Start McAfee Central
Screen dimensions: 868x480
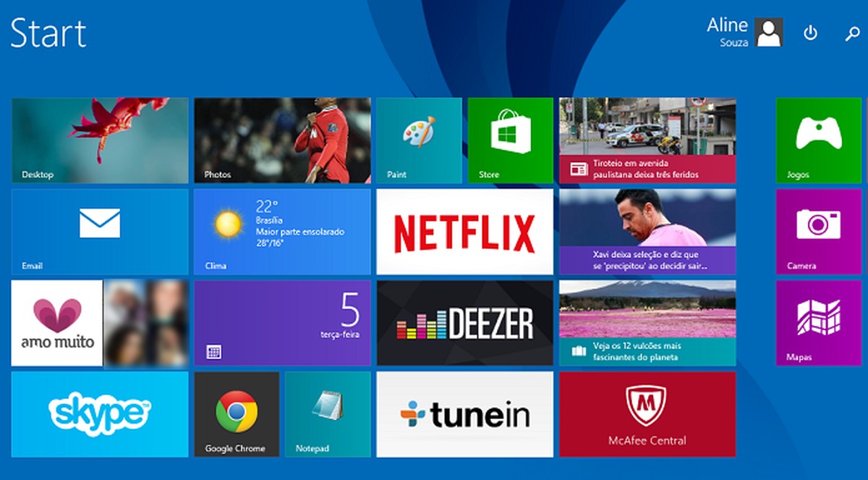647,414
